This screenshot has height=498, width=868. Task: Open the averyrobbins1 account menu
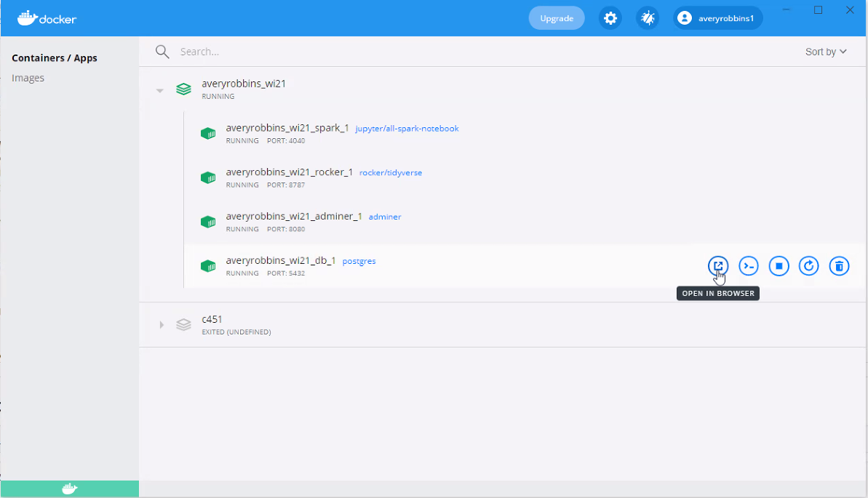(717, 18)
